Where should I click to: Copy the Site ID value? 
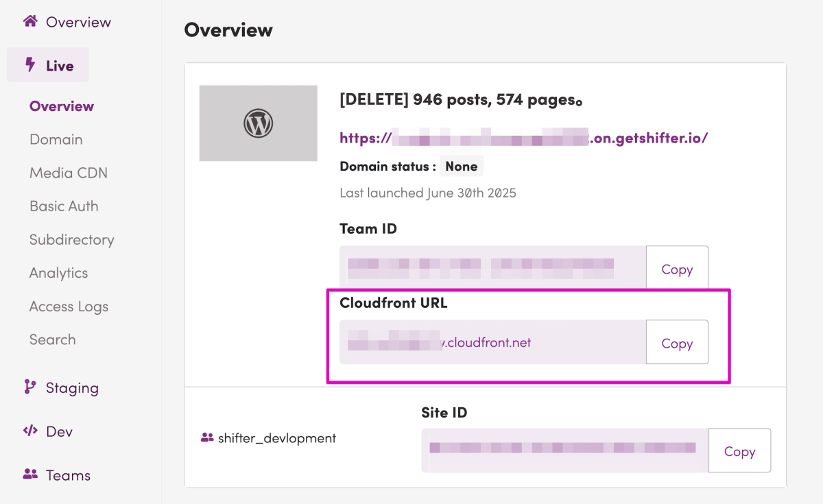tap(739, 451)
